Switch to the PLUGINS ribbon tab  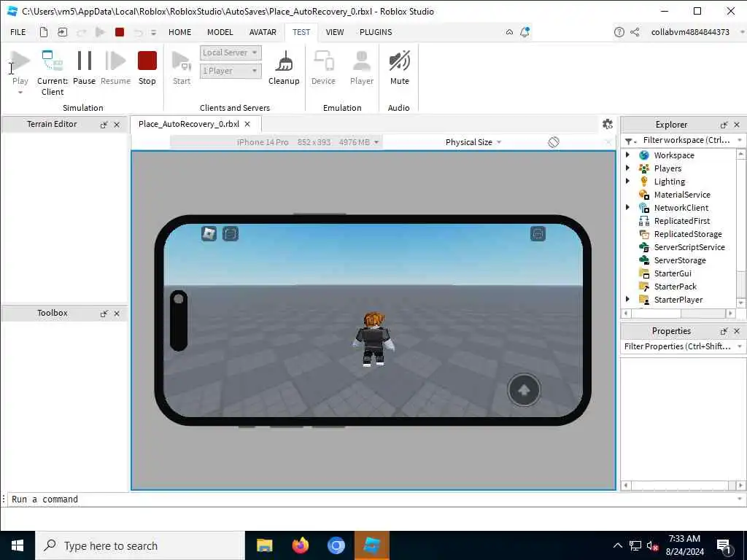point(376,32)
